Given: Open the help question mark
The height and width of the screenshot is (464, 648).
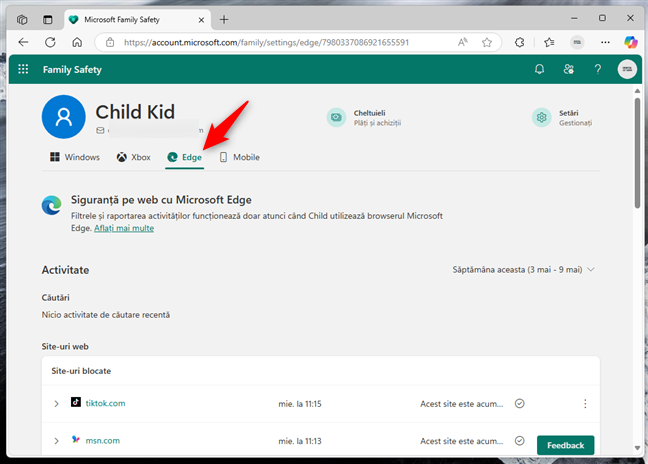Looking at the screenshot, I should click(x=598, y=69).
